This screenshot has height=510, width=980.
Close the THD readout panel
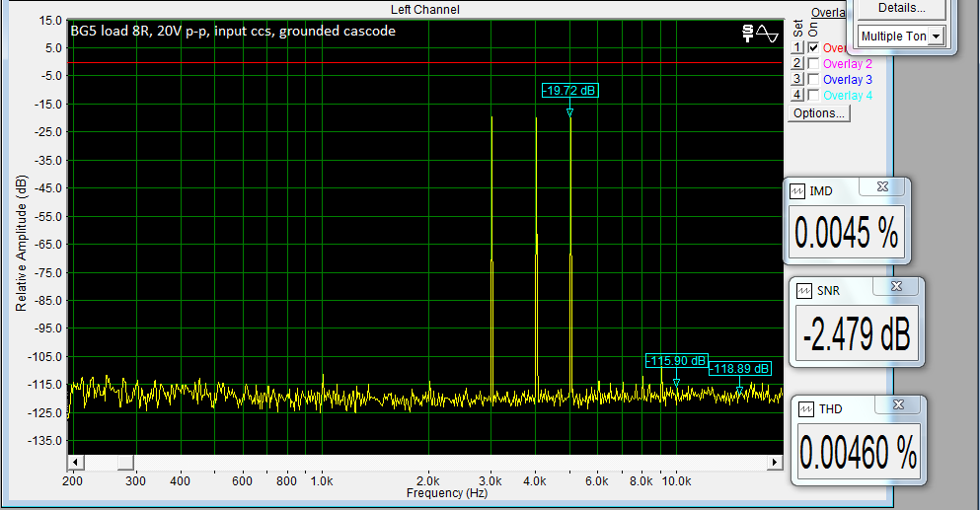click(898, 404)
